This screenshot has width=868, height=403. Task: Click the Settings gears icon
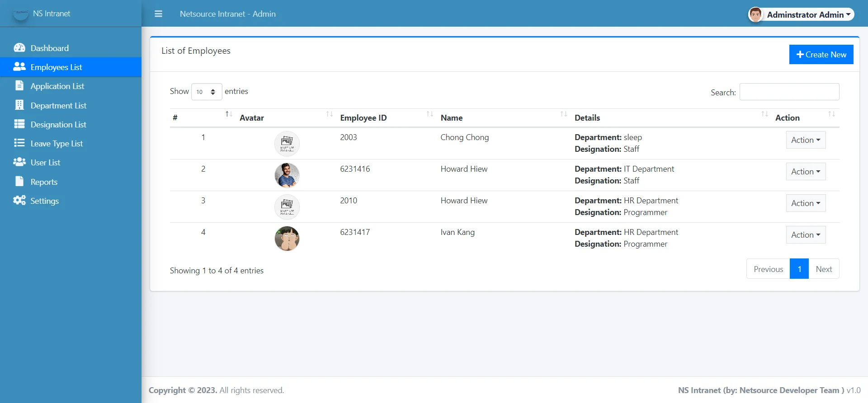coord(19,201)
